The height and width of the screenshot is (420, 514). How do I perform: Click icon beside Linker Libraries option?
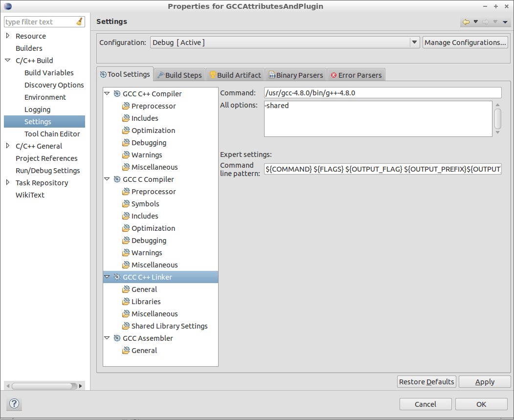click(126, 301)
